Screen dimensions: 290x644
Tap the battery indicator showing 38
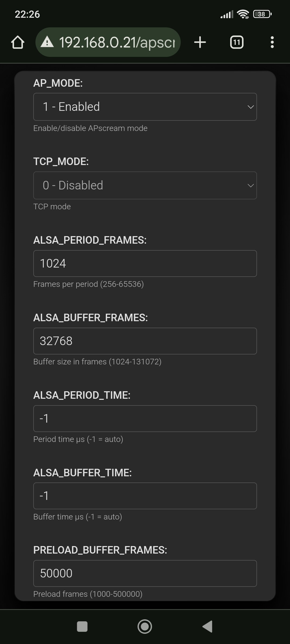262,14
